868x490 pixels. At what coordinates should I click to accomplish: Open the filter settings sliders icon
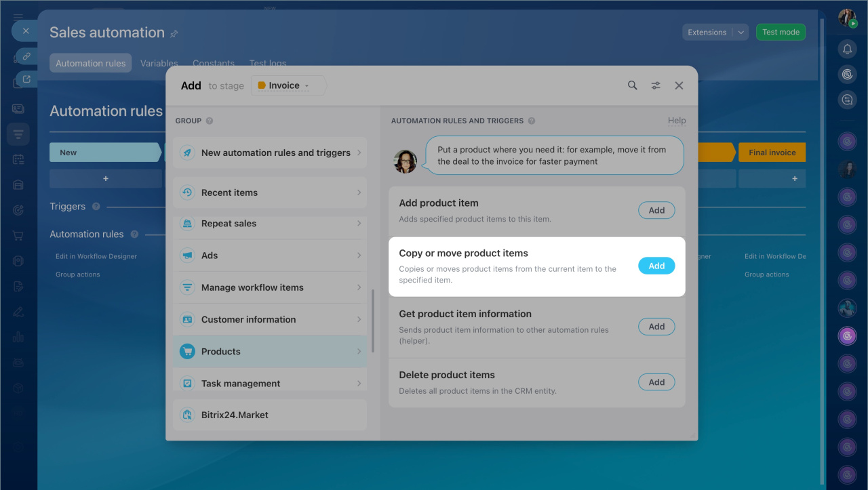tap(656, 85)
